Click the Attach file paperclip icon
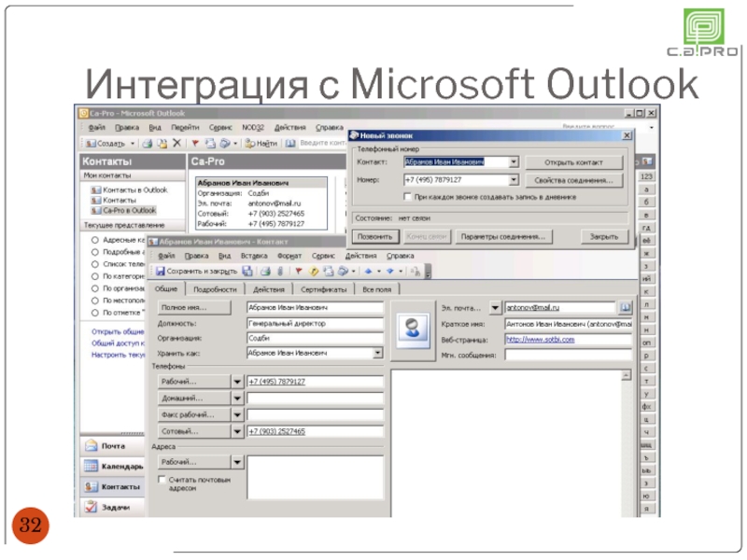This screenshot has height=560, width=747. point(280,271)
